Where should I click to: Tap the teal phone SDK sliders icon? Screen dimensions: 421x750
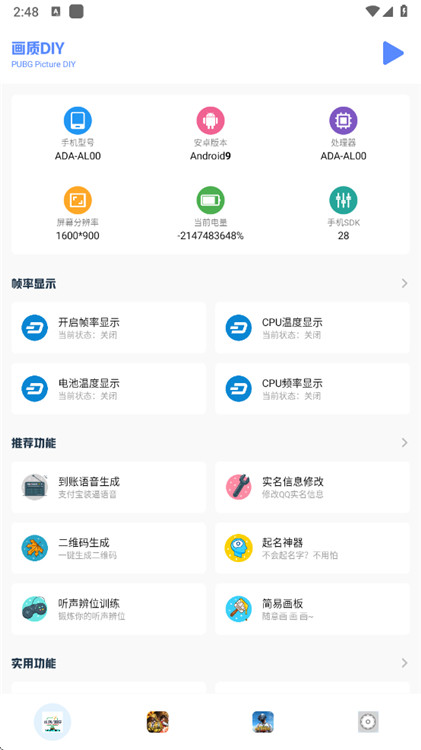[x=343, y=200]
